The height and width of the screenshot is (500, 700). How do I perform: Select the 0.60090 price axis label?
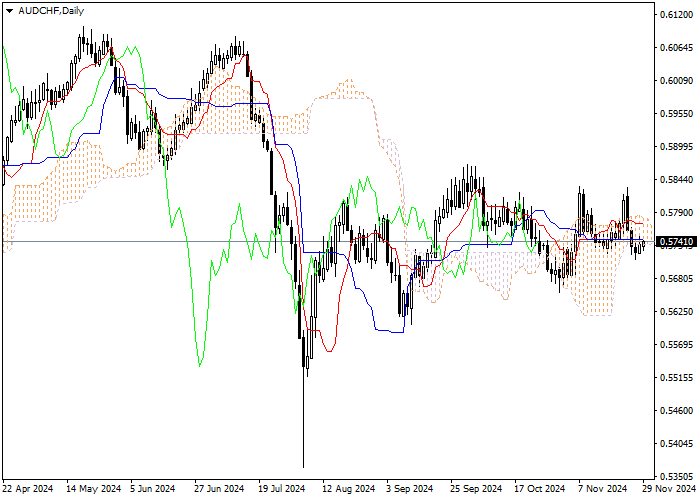coord(677,81)
